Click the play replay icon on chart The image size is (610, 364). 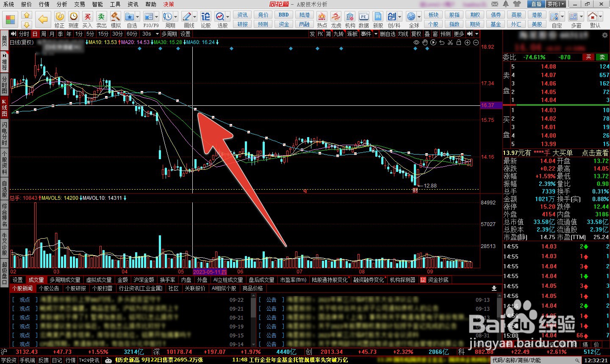pos(433,42)
